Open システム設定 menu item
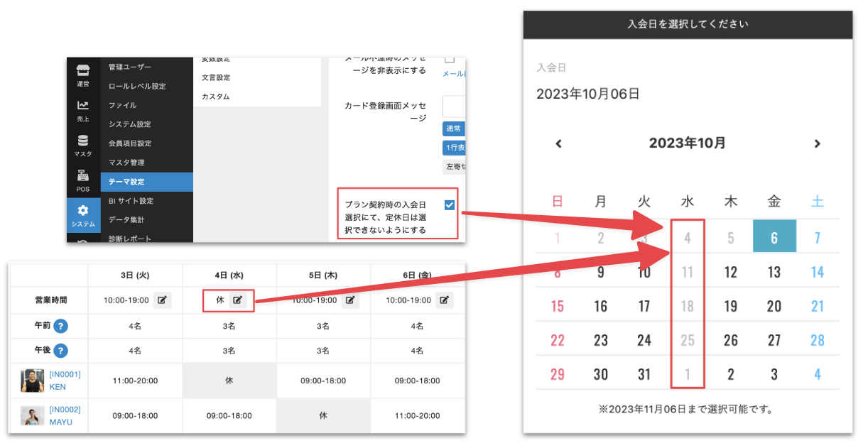The width and height of the screenshot is (868, 443). click(129, 124)
